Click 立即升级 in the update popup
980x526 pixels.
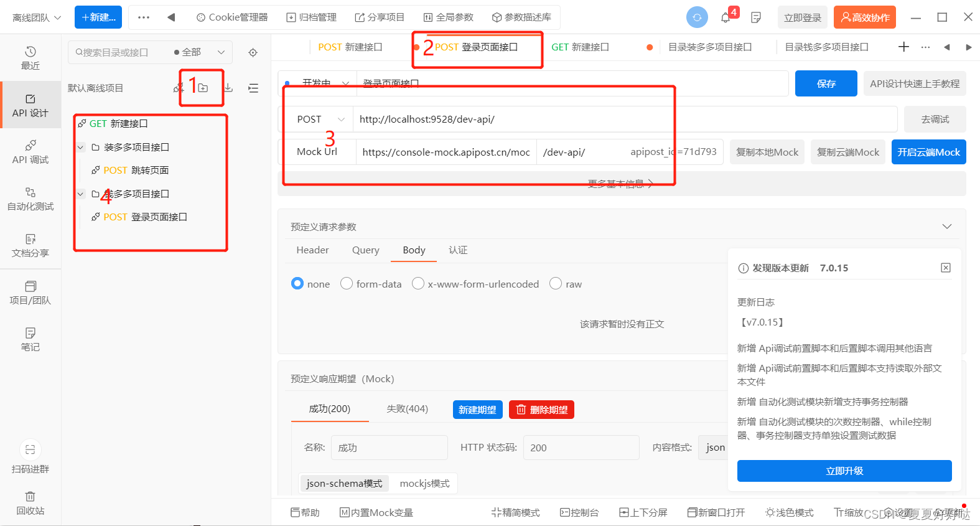pos(844,471)
